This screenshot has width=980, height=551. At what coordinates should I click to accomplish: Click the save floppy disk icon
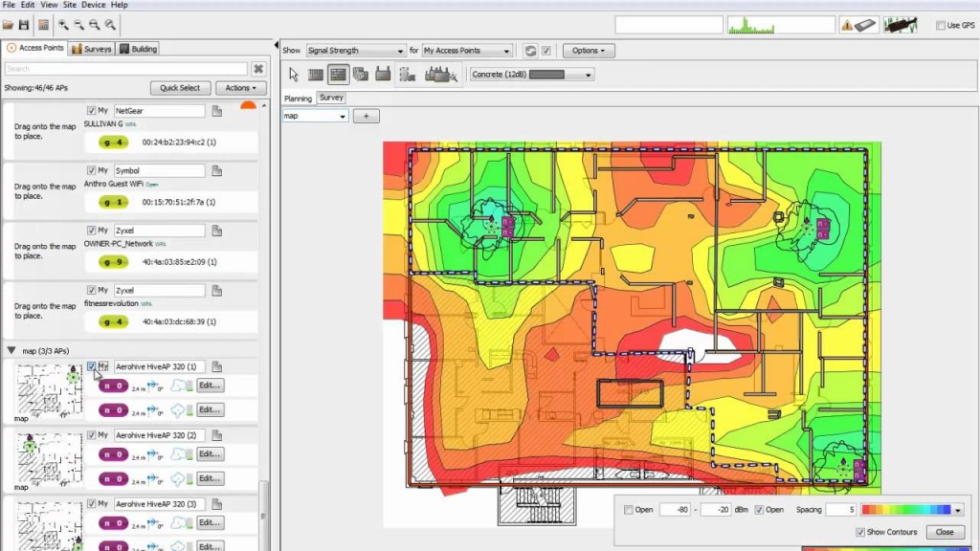[x=23, y=24]
